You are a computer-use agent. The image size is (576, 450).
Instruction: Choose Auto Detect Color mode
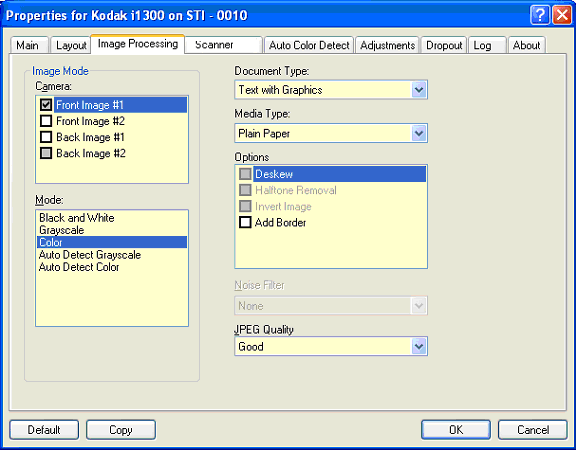[79, 267]
